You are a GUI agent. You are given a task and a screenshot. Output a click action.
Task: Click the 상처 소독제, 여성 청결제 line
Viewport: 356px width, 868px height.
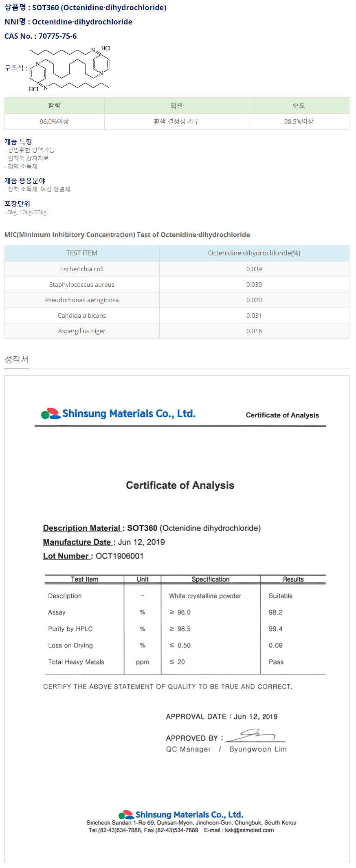[37, 189]
